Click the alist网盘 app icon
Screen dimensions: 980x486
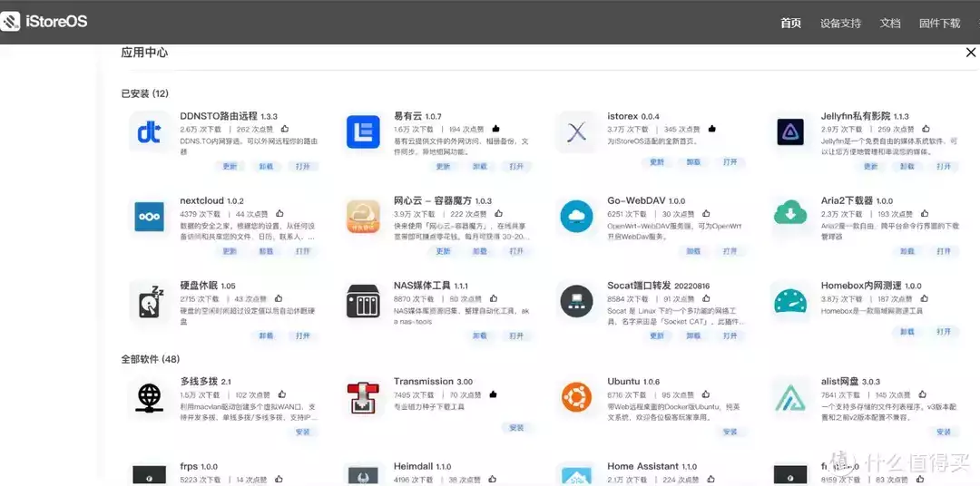tap(790, 397)
